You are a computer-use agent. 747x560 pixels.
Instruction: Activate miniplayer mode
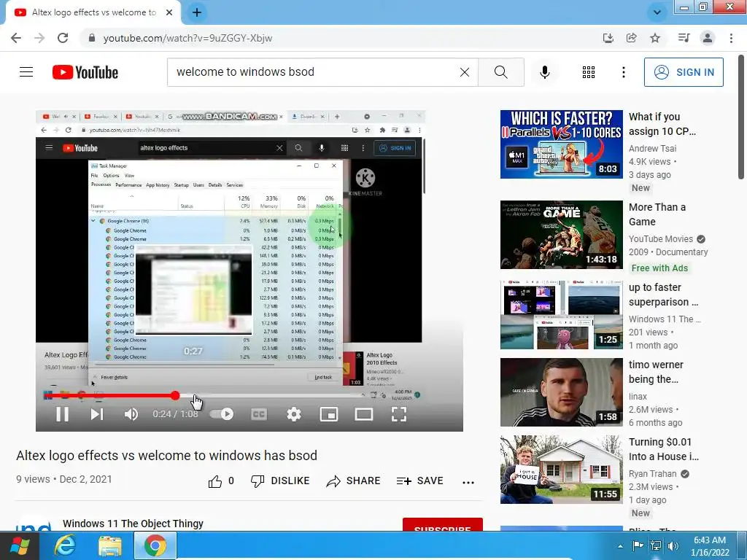click(329, 414)
